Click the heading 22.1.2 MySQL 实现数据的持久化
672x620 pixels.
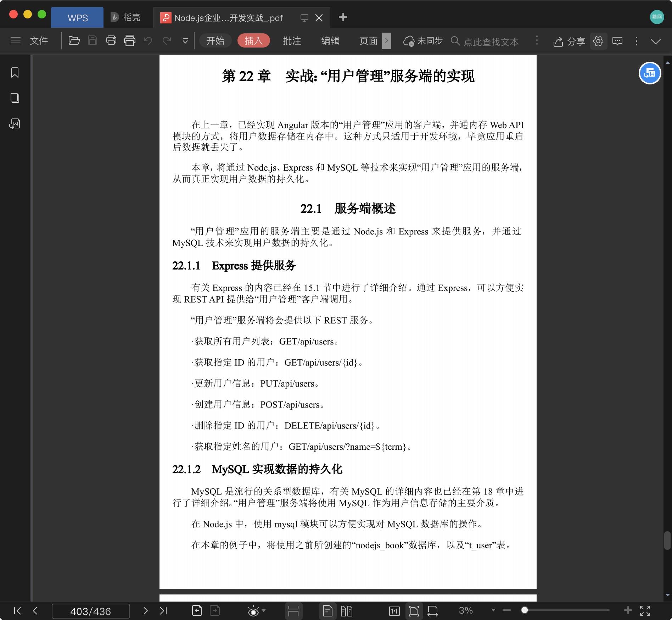(257, 469)
